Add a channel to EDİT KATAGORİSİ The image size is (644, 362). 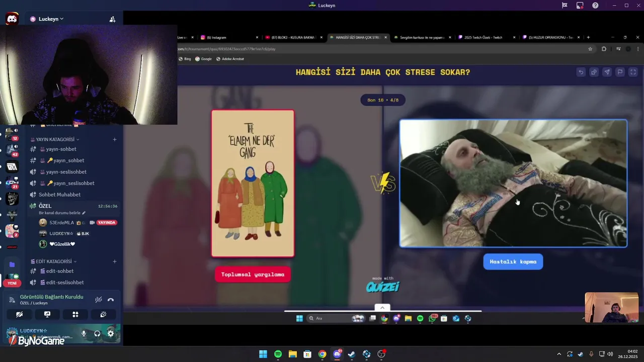[115, 261]
